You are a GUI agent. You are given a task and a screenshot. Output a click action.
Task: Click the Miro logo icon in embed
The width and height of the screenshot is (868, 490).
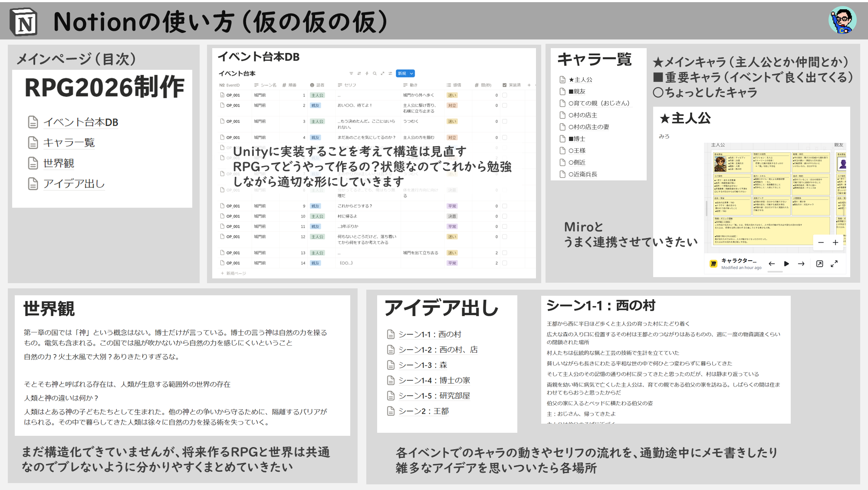[713, 264]
